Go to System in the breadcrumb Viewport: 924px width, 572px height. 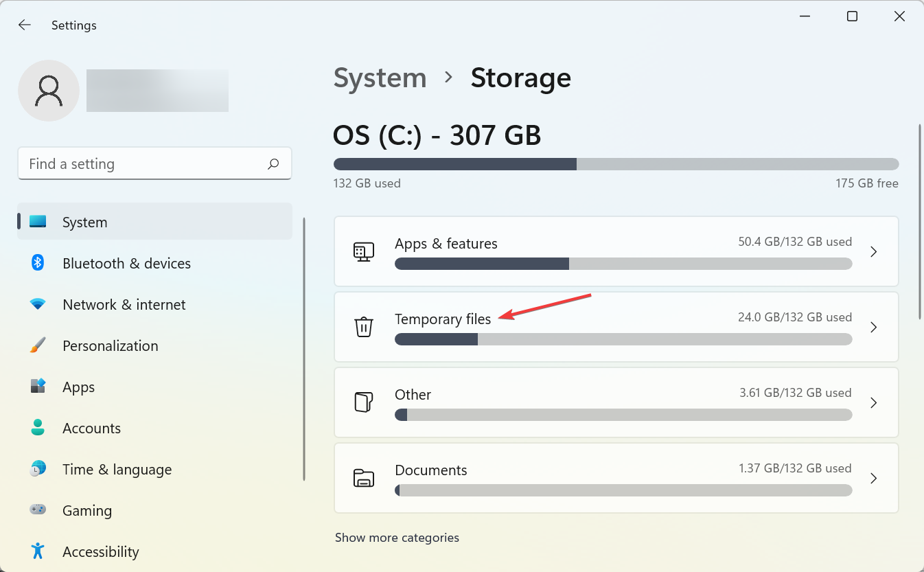point(380,78)
